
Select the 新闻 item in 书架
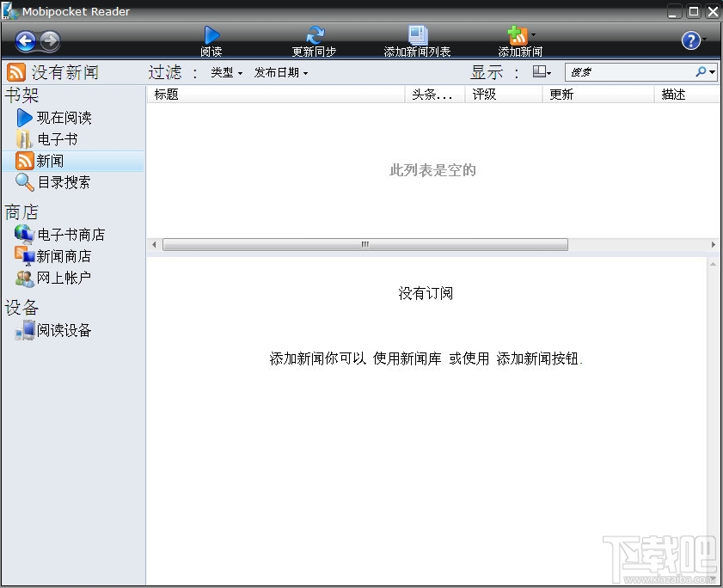[47, 160]
